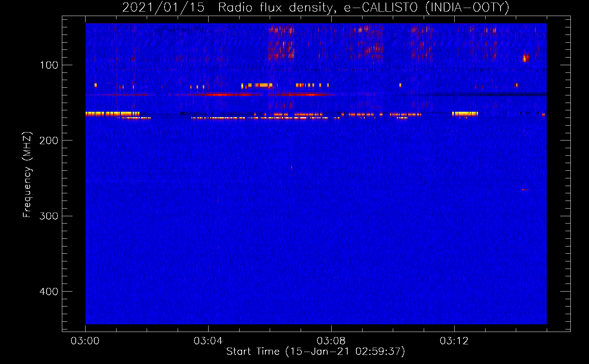Click the 03:04 time tick label
This screenshot has width=589, height=364.
pyautogui.click(x=208, y=341)
